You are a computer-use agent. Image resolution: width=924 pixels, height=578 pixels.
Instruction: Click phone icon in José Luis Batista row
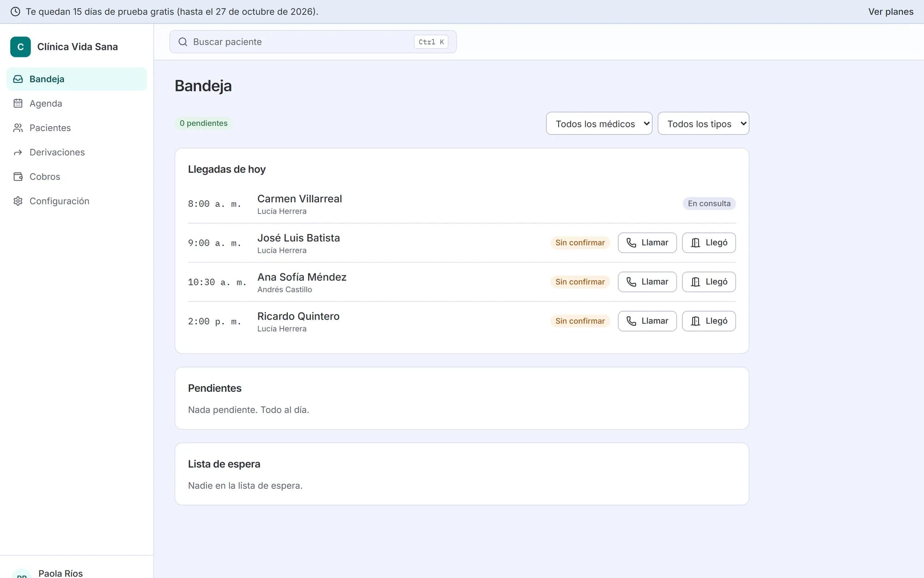click(x=631, y=243)
